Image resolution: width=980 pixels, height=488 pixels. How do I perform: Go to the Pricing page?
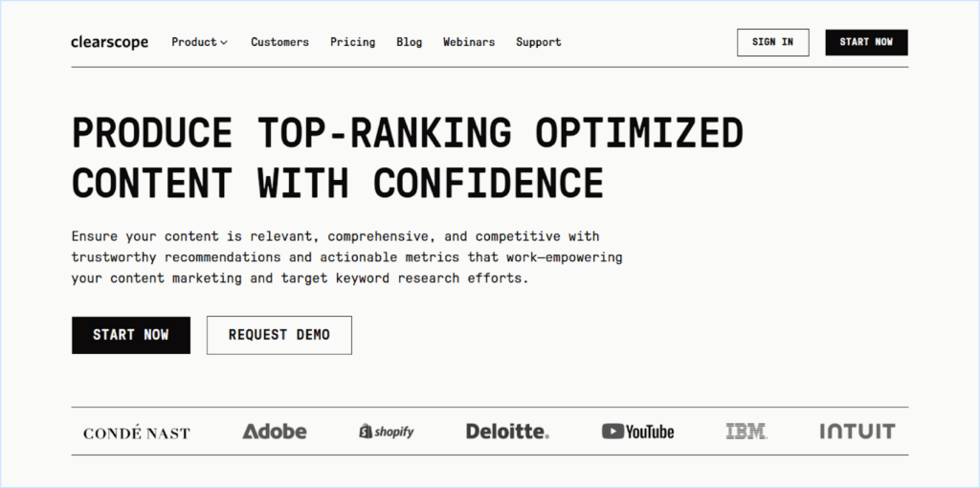pos(353,42)
